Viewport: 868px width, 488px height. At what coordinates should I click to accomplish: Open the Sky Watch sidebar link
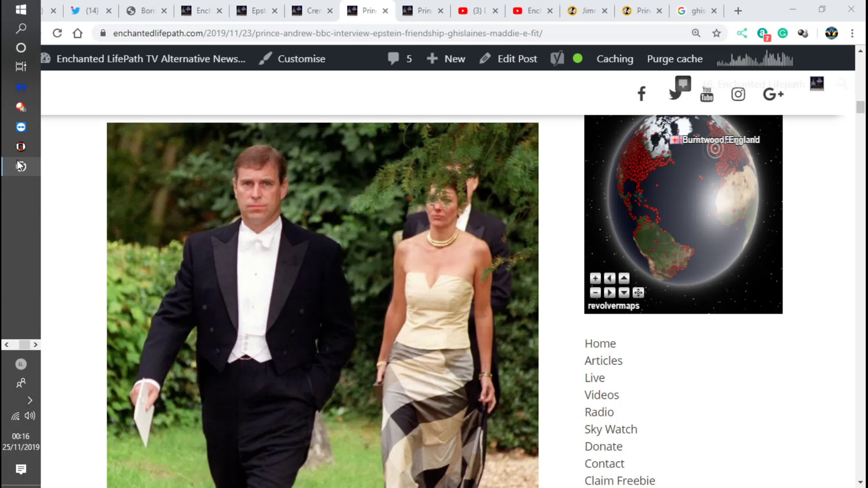click(611, 429)
